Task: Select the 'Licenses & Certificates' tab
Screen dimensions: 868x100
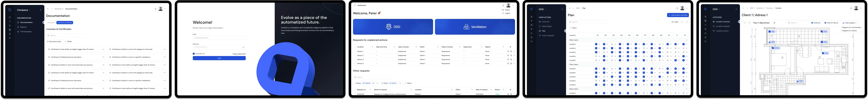Action: coord(65,23)
